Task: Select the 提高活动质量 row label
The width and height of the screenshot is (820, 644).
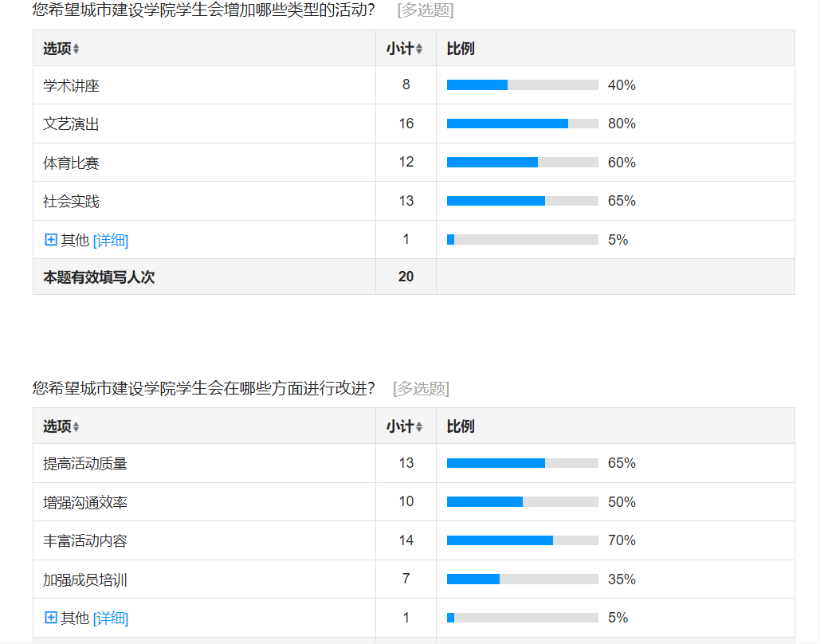Action: point(84,464)
